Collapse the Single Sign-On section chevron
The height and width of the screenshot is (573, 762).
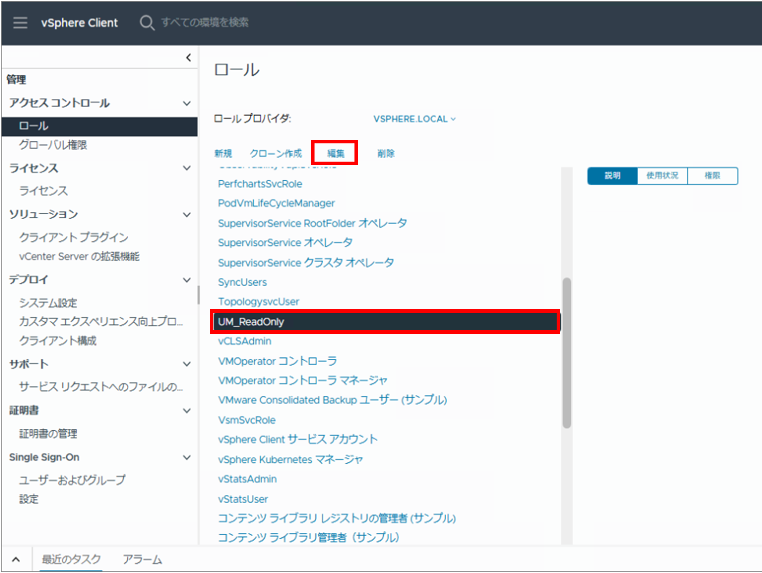[187, 457]
